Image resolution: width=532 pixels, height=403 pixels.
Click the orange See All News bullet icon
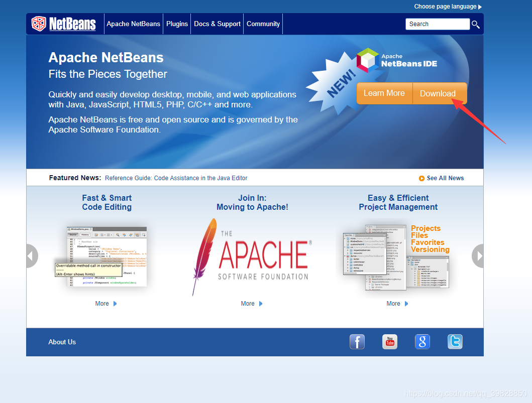coord(421,178)
